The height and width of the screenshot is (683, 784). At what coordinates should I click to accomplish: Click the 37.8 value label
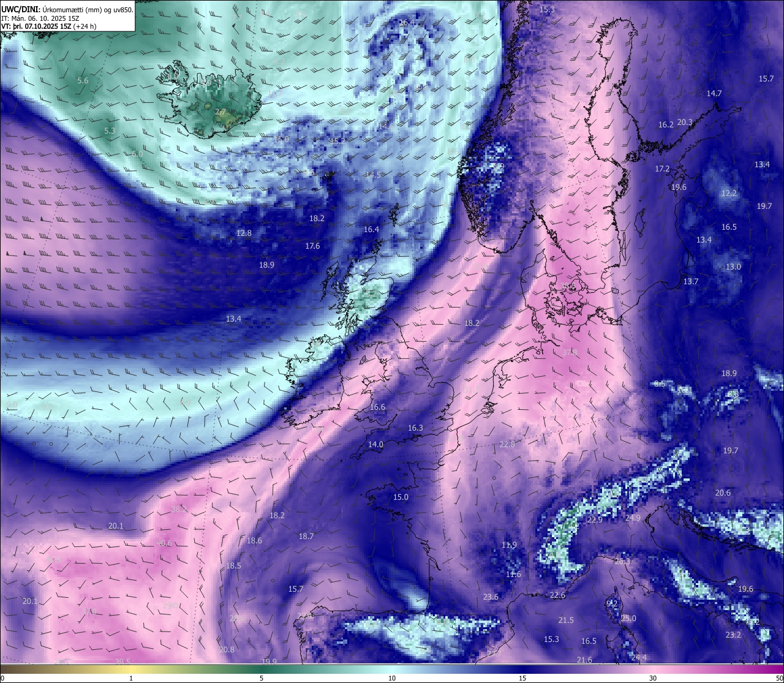[570, 352]
